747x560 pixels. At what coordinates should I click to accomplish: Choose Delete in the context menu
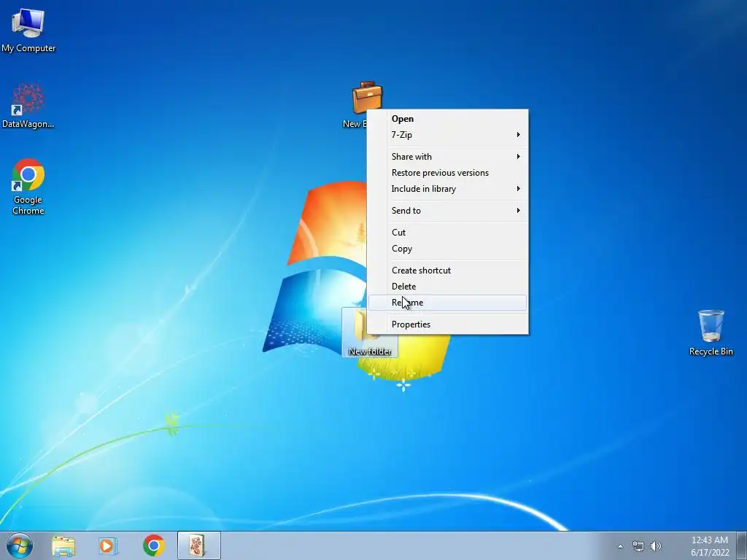(447, 287)
